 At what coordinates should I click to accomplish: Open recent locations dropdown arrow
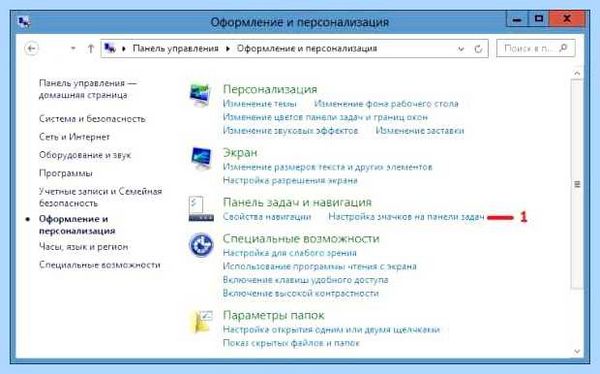tap(73, 49)
